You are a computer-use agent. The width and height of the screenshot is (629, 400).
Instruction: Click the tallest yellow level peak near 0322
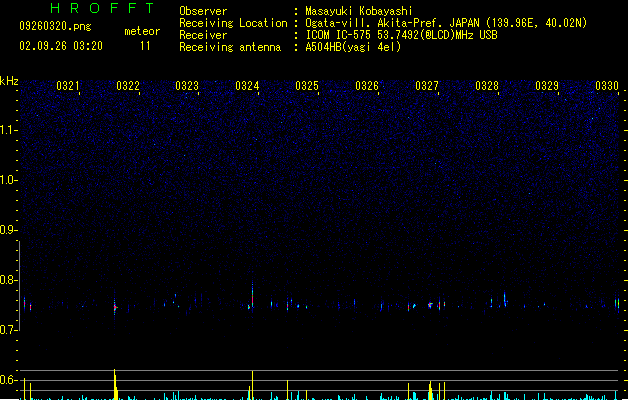[x=115, y=384]
